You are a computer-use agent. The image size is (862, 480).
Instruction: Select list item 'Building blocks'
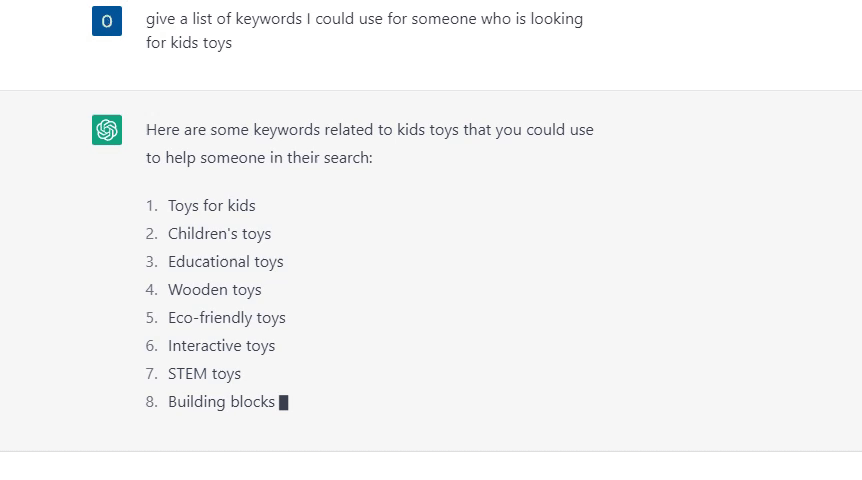[x=221, y=402]
